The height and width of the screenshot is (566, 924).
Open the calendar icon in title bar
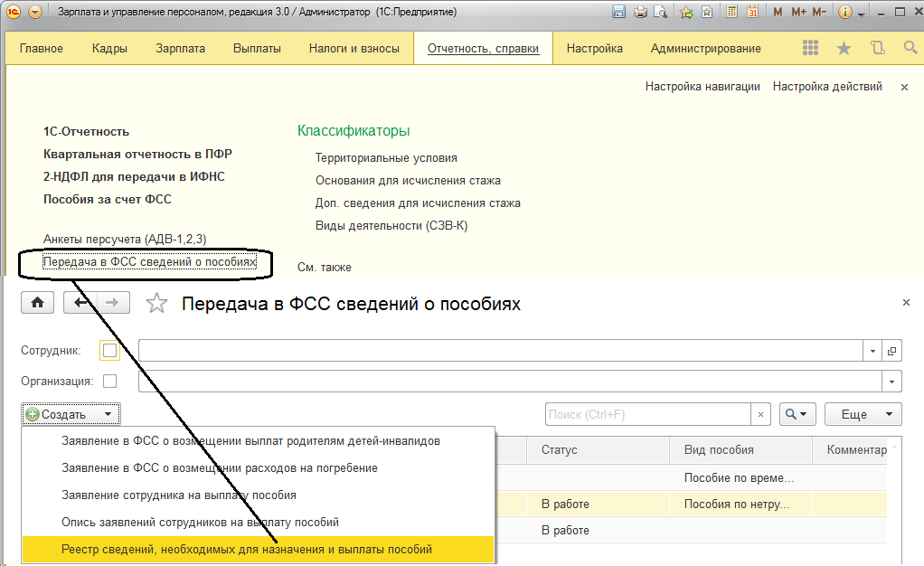tap(753, 13)
